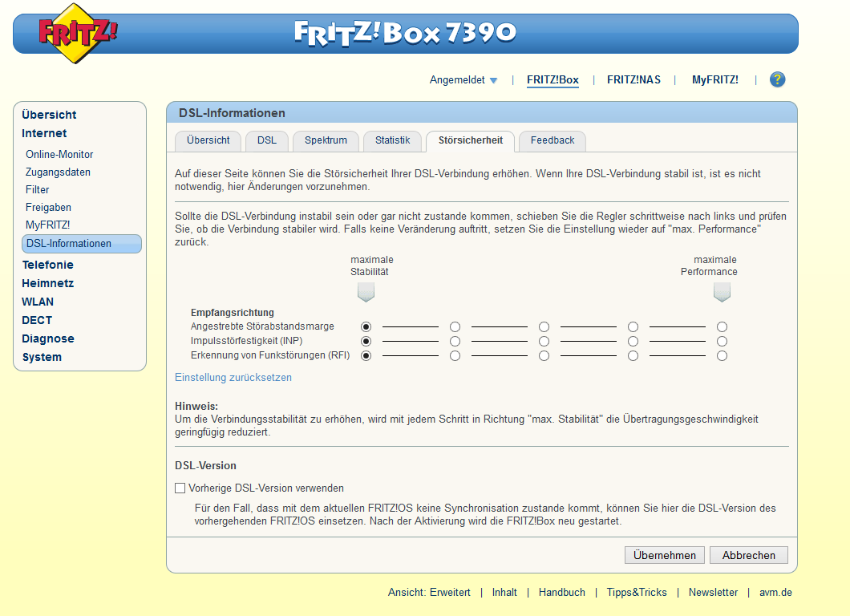Click the maximale Performance slider marker
This screenshot has height=616, width=850.
pyautogui.click(x=722, y=292)
